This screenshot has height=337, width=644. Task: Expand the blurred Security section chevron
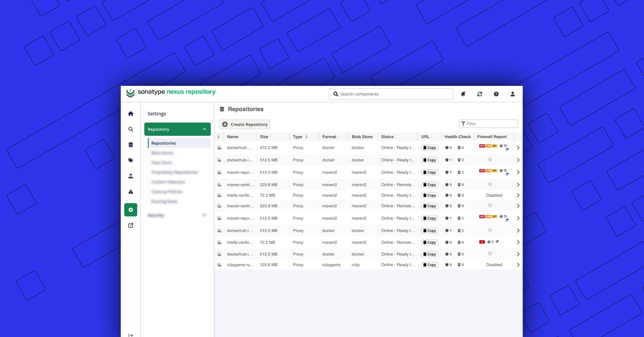pos(204,215)
